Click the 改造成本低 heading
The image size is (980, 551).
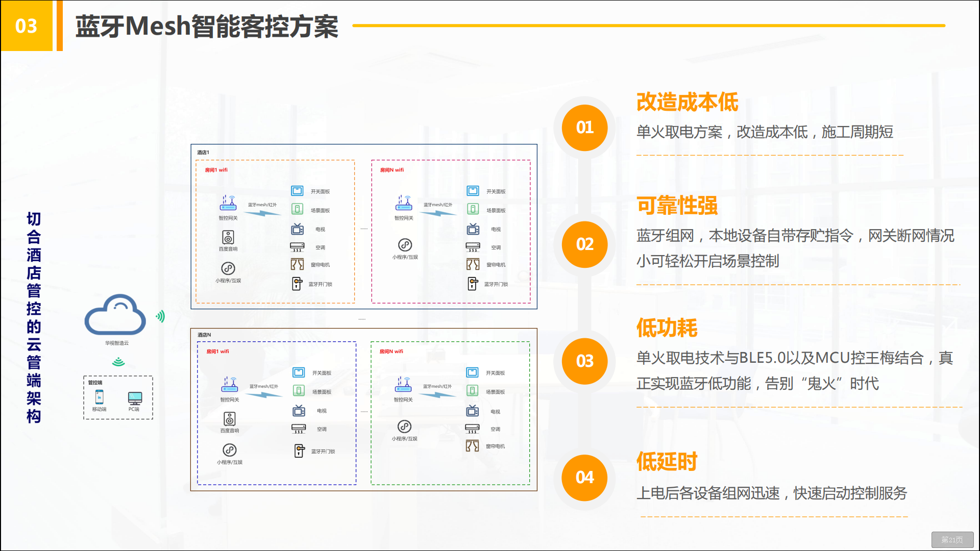coord(687,102)
